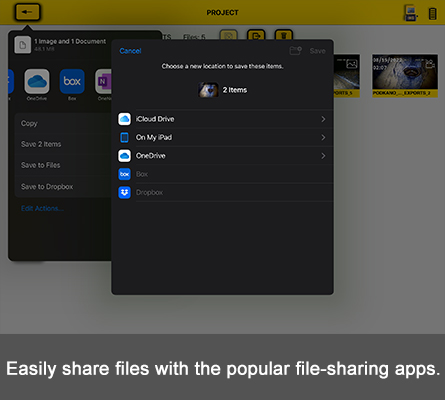Check the battery indicator icon
The height and width of the screenshot is (400, 445).
(432, 14)
